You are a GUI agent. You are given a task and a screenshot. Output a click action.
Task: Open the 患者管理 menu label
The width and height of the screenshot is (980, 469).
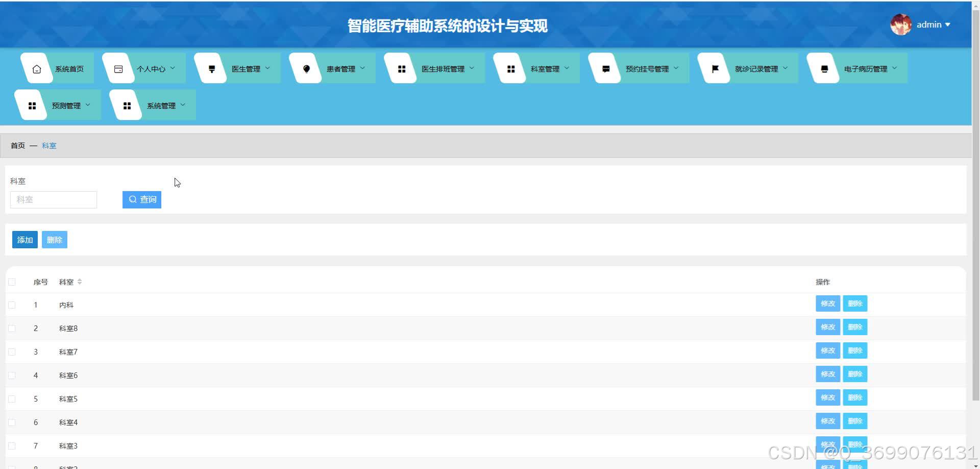[341, 69]
